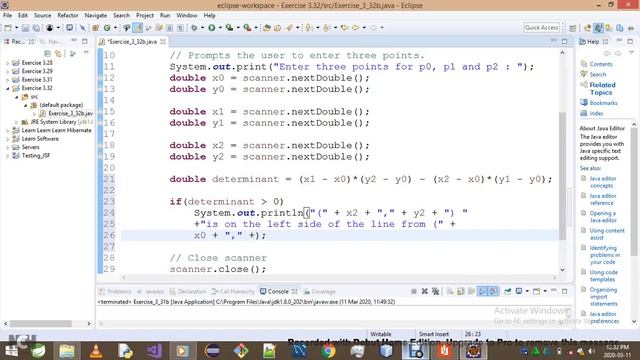Open the Refactor menu
The height and width of the screenshot is (360, 640).
click(68, 15)
